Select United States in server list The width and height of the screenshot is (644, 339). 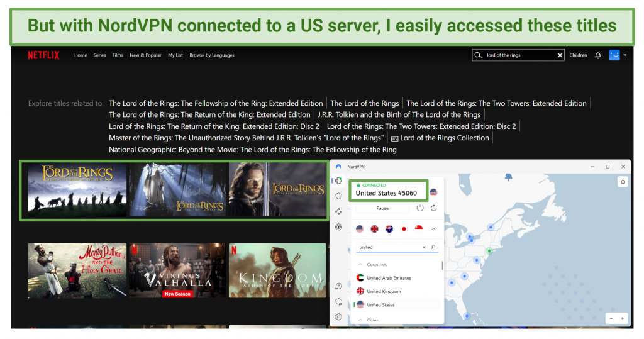point(397,305)
